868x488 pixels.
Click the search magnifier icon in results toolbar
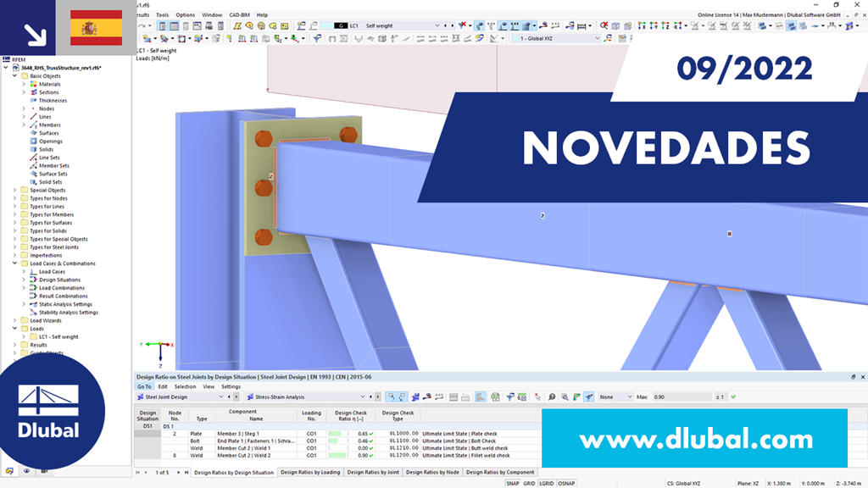pyautogui.click(x=552, y=396)
